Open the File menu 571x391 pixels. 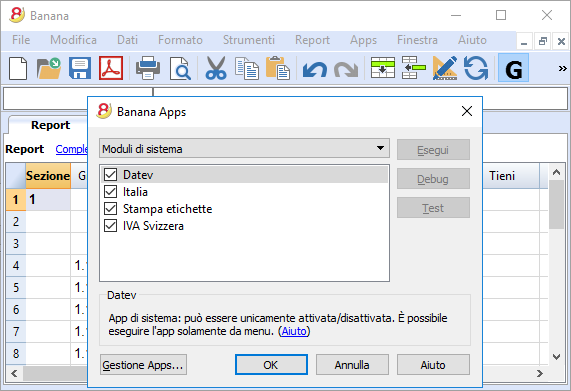(21, 40)
